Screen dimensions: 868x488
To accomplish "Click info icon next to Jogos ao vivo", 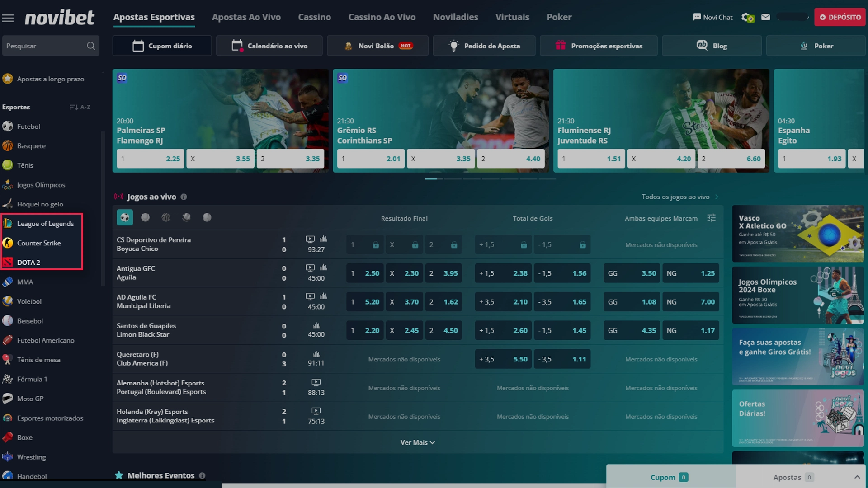I will coord(184,197).
